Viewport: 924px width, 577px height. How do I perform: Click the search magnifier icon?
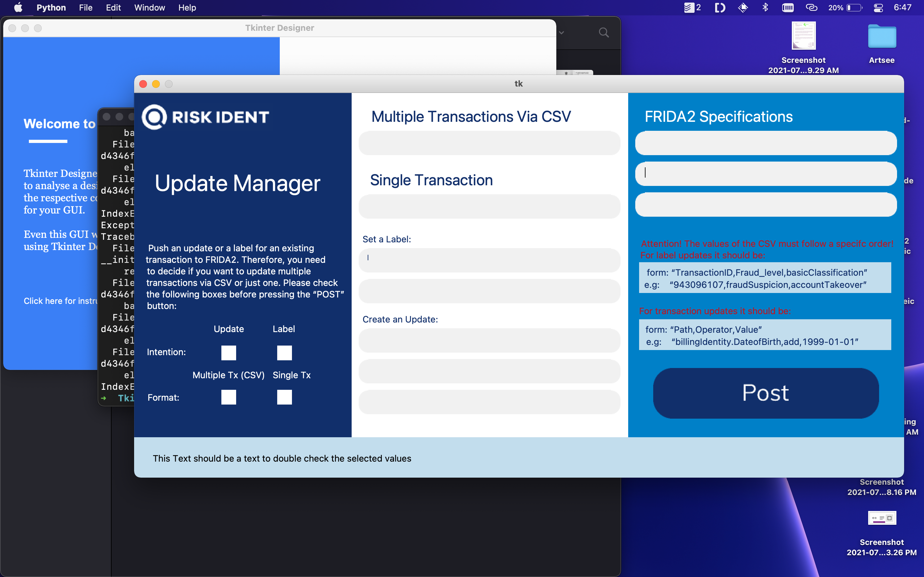tap(604, 33)
